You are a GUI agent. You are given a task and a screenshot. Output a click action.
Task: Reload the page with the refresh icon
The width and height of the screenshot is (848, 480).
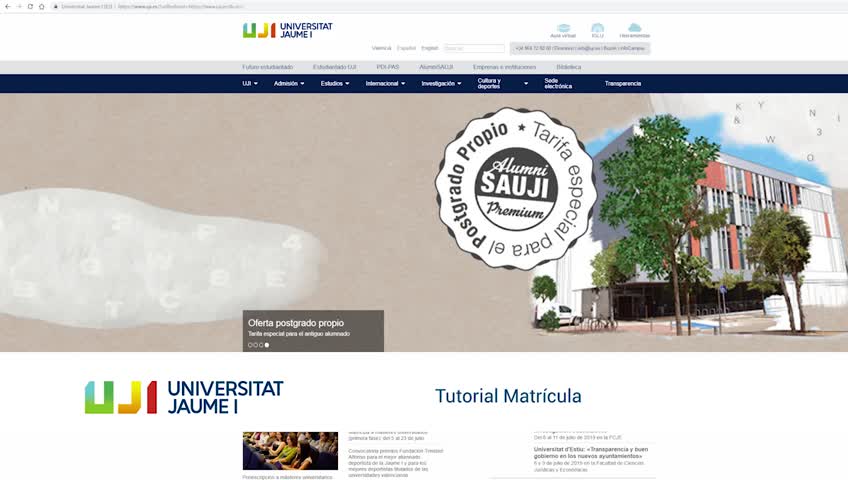pyautogui.click(x=30, y=6)
